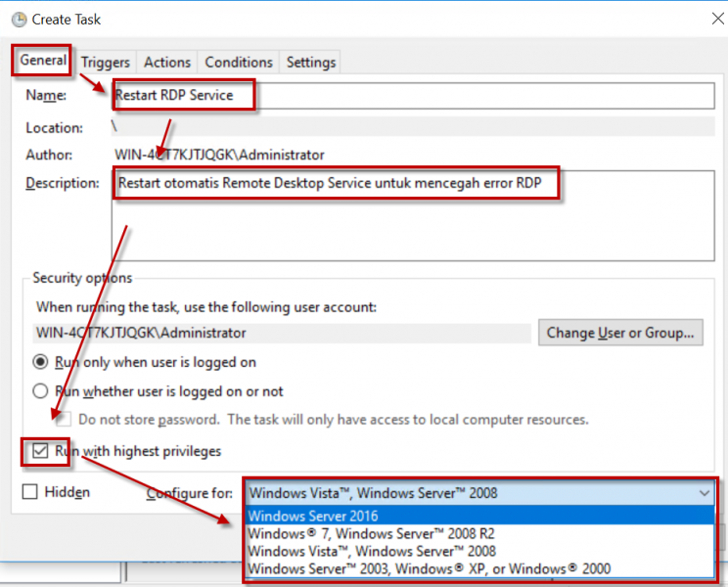The height and width of the screenshot is (587, 728).
Task: Open the Triggers tab
Action: tap(106, 62)
